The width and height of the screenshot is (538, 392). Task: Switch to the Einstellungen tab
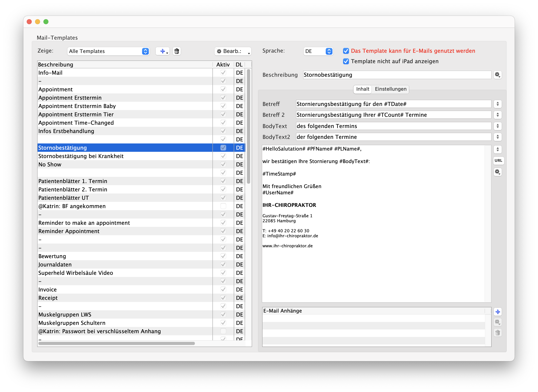[390, 89]
